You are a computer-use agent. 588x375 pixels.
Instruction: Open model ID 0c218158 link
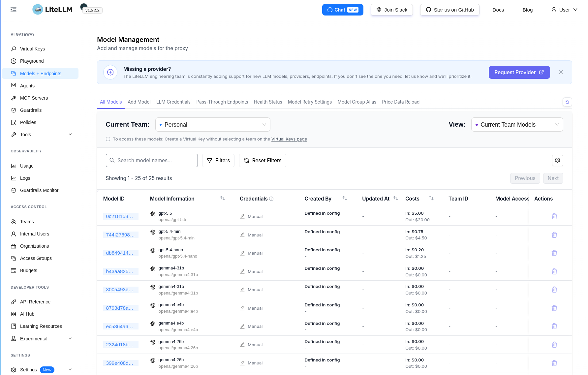[120, 216]
